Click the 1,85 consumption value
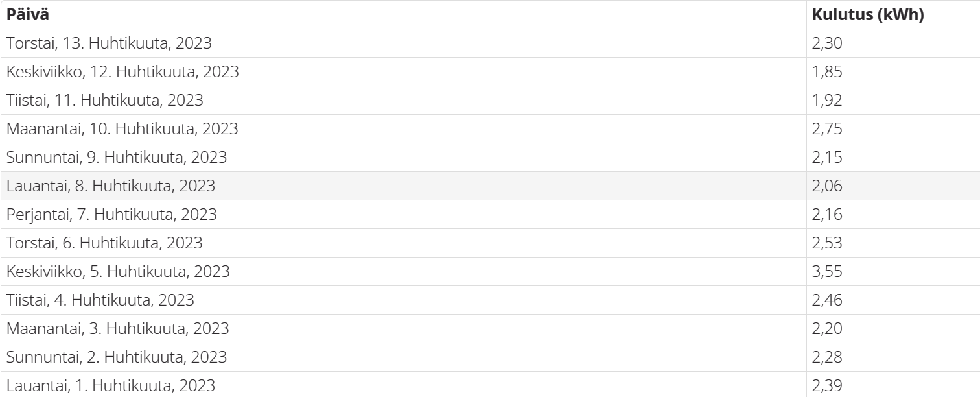Screen dimensions: 980x397 pos(827,72)
